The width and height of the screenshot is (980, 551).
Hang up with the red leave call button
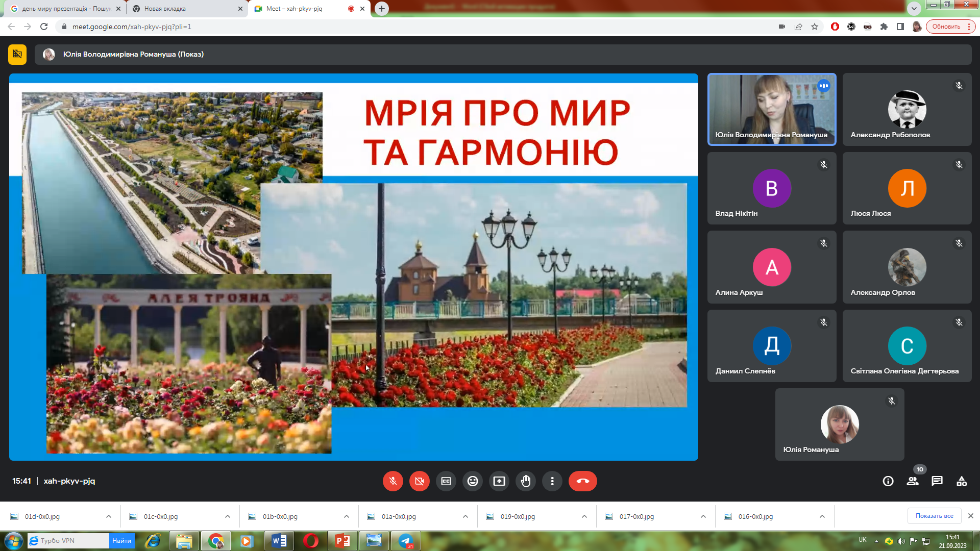(582, 481)
